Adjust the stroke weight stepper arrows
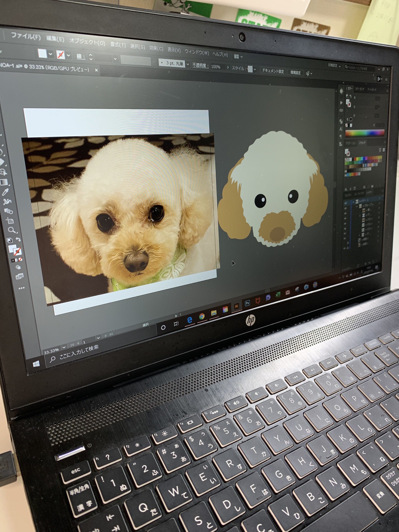Viewport: 399px width, 532px height. coord(91,57)
